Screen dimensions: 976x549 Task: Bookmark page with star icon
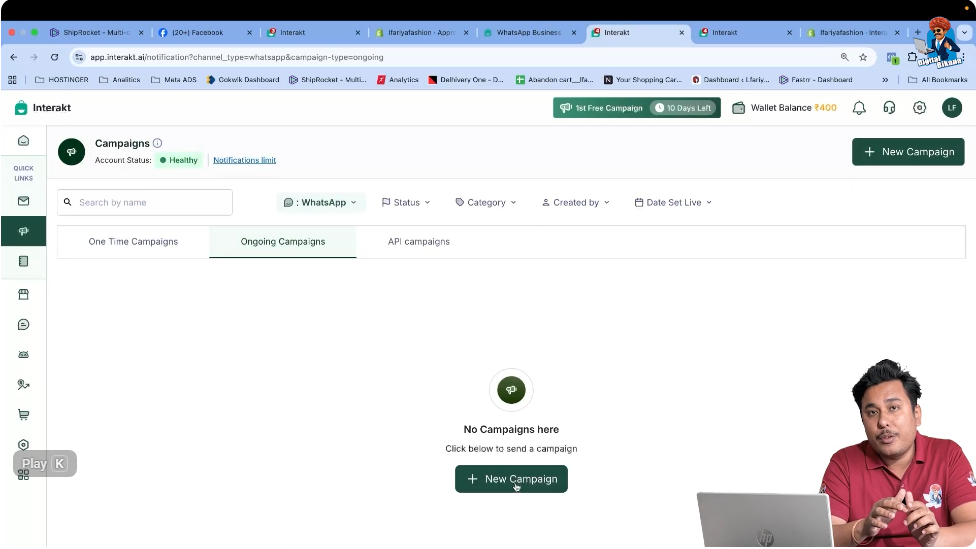click(x=863, y=57)
